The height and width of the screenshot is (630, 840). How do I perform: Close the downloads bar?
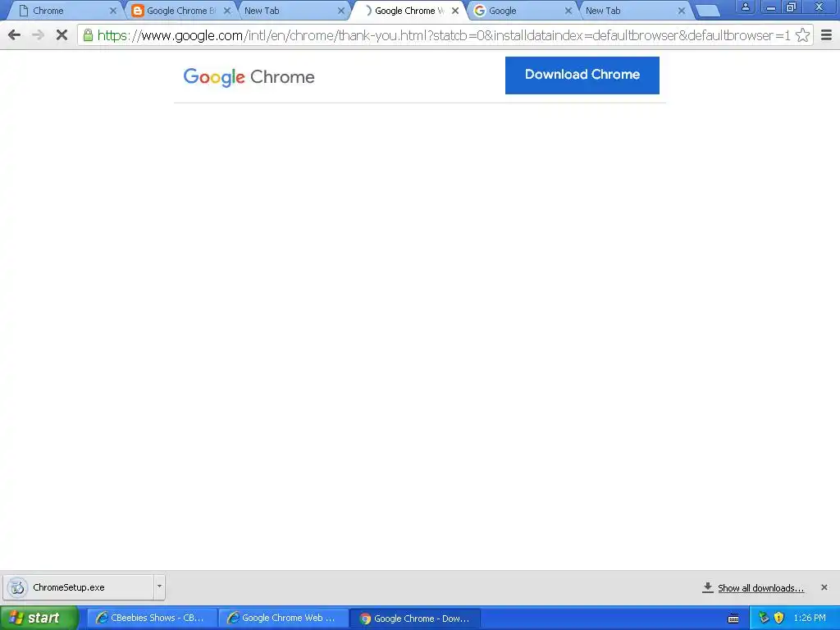point(824,587)
